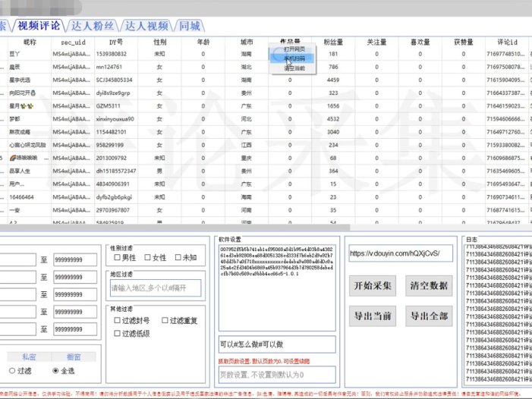Select the DY号 cell 29703967807
This screenshot has width=532, height=399.
point(116,210)
